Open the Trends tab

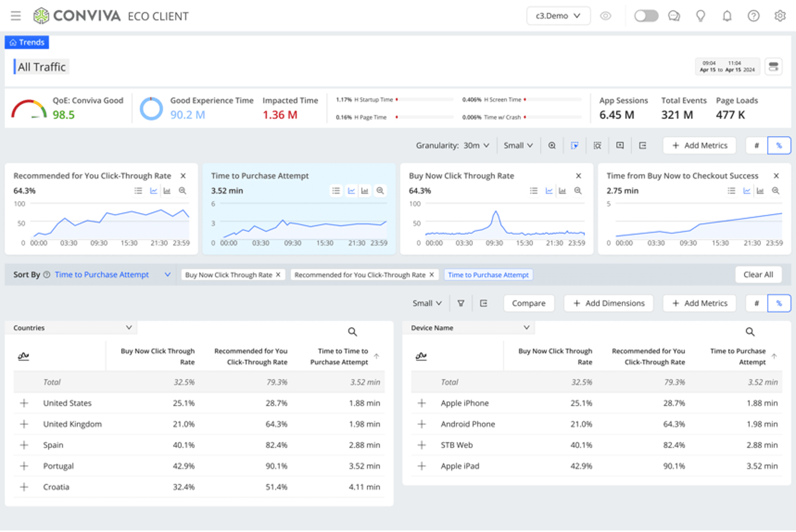pyautogui.click(x=27, y=42)
